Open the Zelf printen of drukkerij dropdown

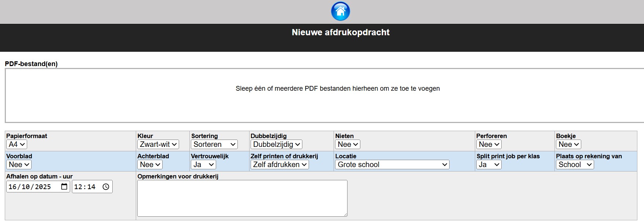(280, 165)
